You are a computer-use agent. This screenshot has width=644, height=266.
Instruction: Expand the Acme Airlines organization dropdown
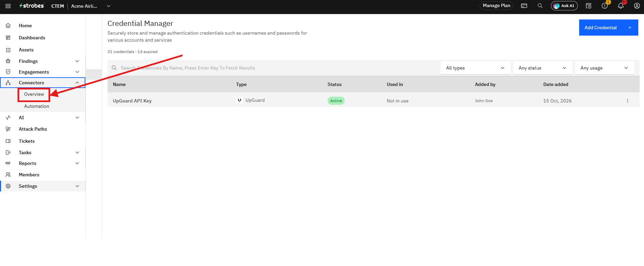tap(109, 6)
